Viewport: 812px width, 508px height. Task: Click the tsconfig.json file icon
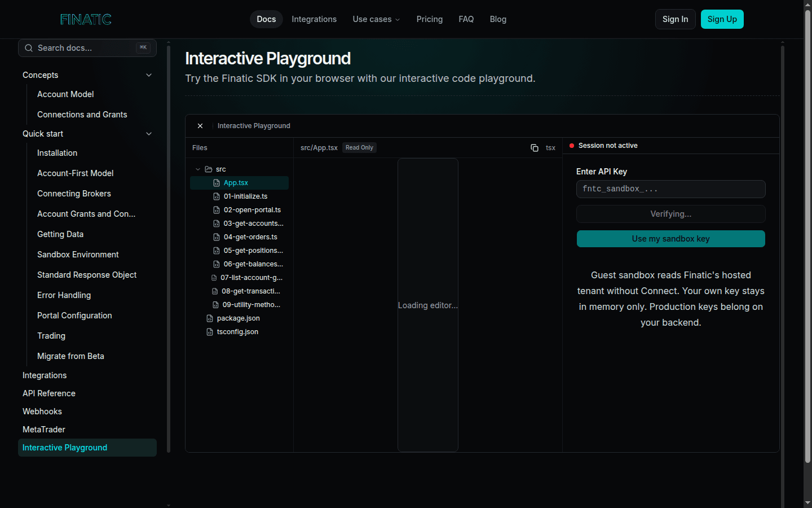click(x=210, y=332)
